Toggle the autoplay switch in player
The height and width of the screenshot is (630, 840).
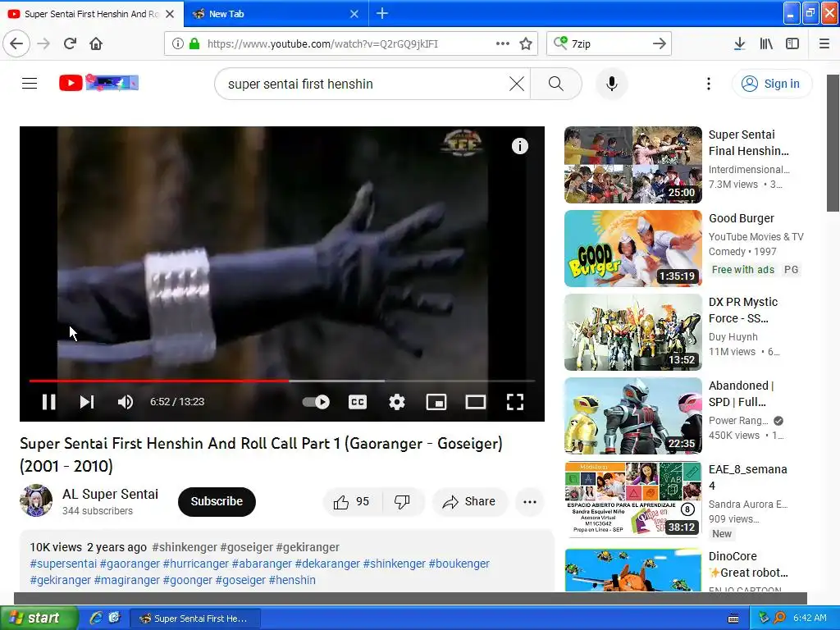pyautogui.click(x=316, y=402)
